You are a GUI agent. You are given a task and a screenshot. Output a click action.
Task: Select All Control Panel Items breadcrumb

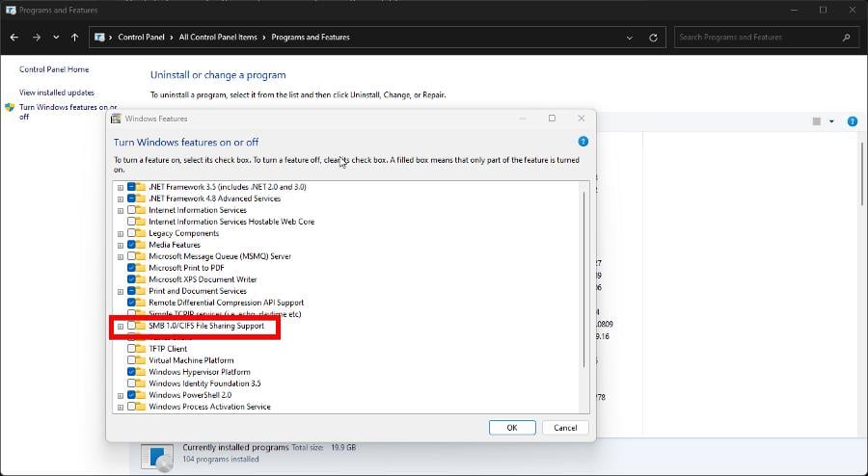tap(218, 37)
